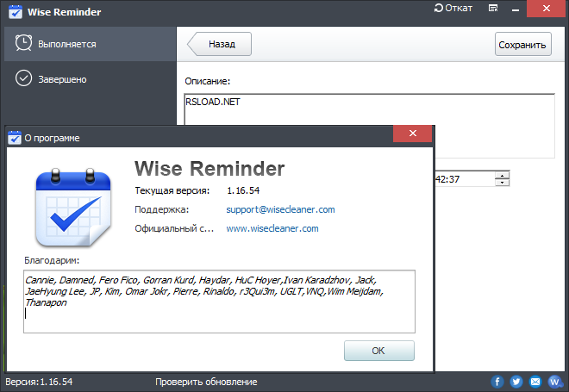Select the Завершено checkmark circle icon
569x392 pixels.
(x=23, y=78)
